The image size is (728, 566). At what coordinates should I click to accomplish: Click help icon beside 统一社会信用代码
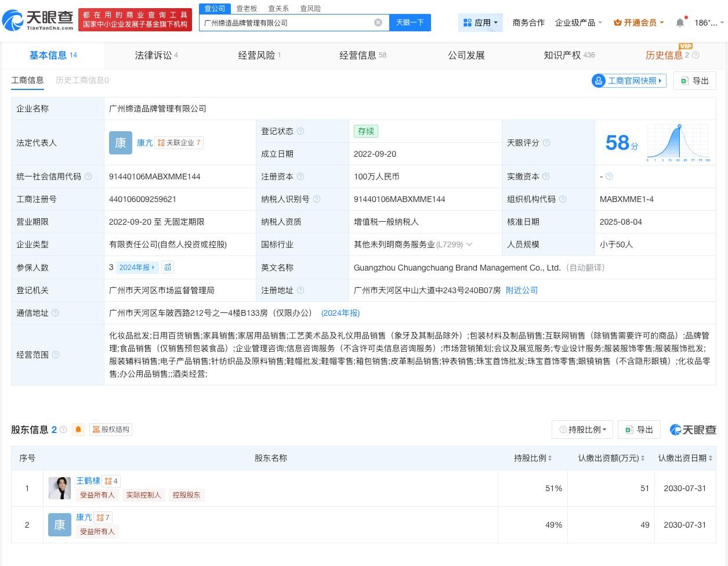pyautogui.click(x=88, y=176)
